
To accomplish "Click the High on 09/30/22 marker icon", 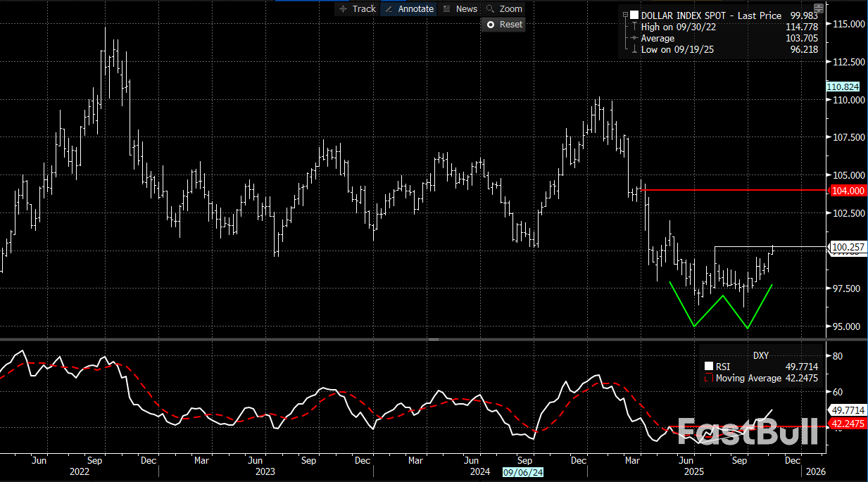I will (633, 27).
